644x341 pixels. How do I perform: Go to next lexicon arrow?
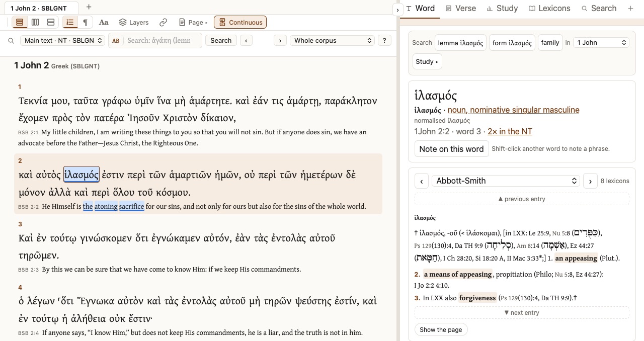[x=590, y=181]
